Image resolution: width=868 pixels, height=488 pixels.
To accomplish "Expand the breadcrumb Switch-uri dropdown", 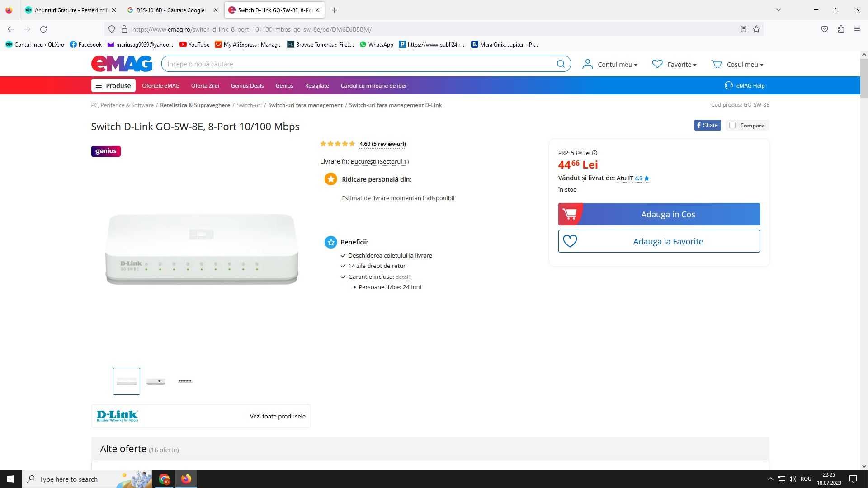I will click(249, 105).
